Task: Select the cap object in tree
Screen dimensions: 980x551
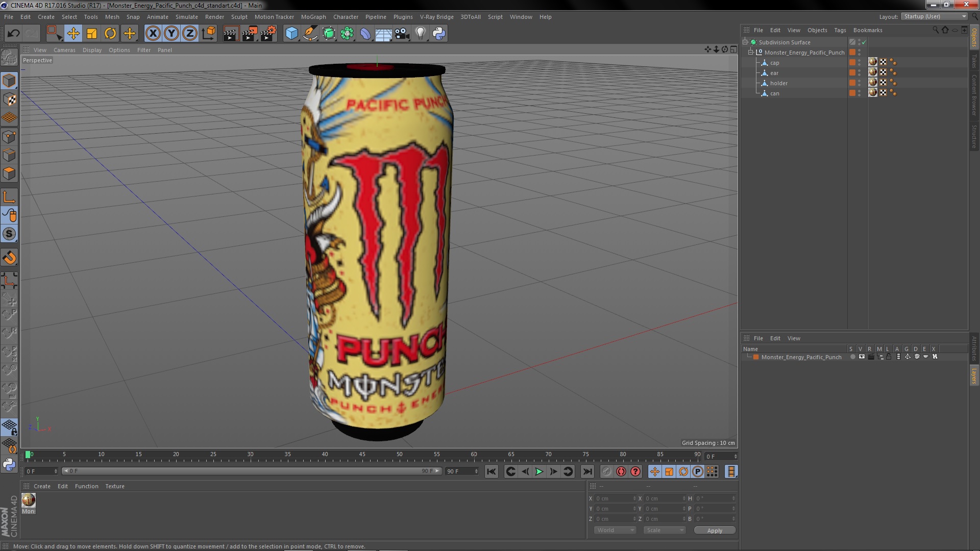Action: click(774, 63)
